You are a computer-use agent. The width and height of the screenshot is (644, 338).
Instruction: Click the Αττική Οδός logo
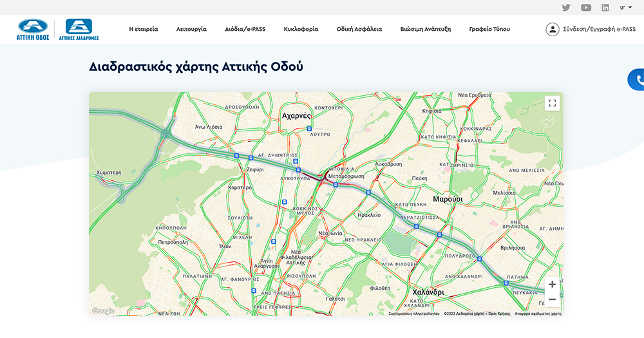pos(33,30)
